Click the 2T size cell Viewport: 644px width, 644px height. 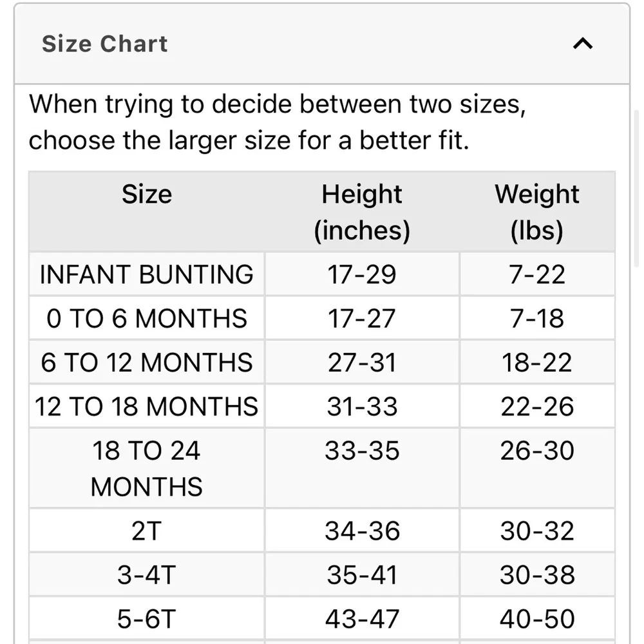[x=147, y=530]
